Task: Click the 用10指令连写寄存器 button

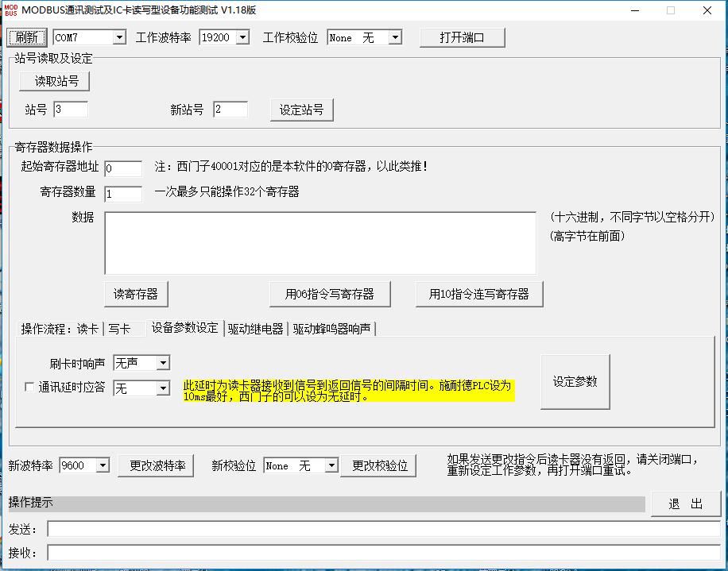Action: pos(478,293)
